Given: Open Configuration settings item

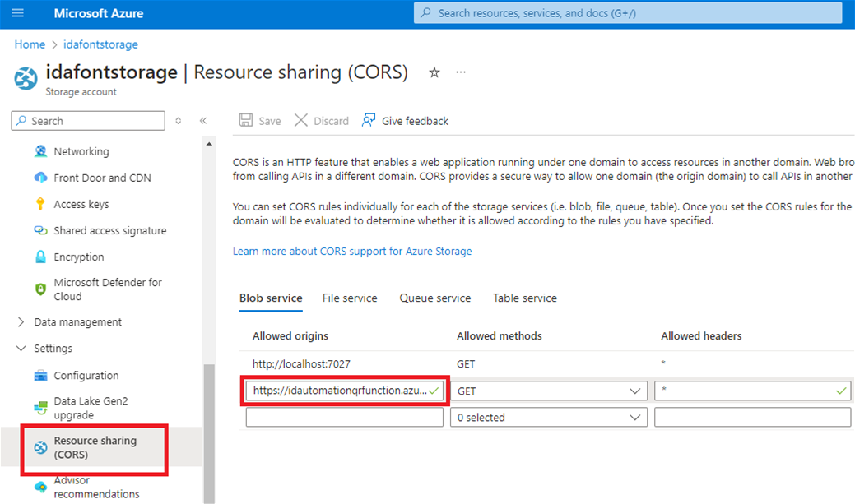Looking at the screenshot, I should pos(86,376).
